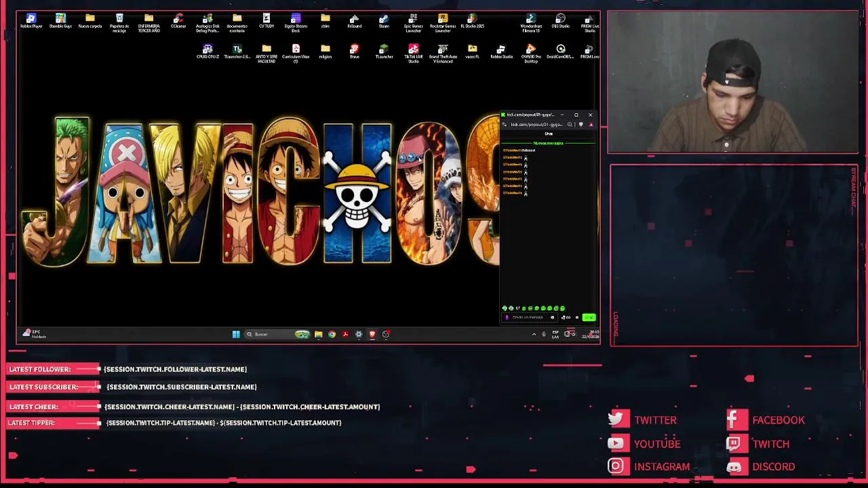The image size is (868, 488).
Task: Click the Instagram social link
Action: [x=648, y=466]
